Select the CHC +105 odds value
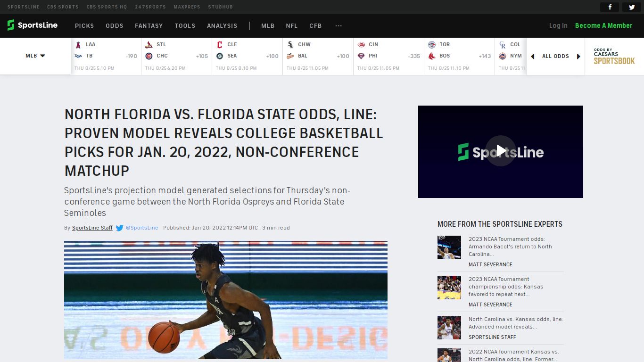644x362 pixels. pyautogui.click(x=202, y=57)
